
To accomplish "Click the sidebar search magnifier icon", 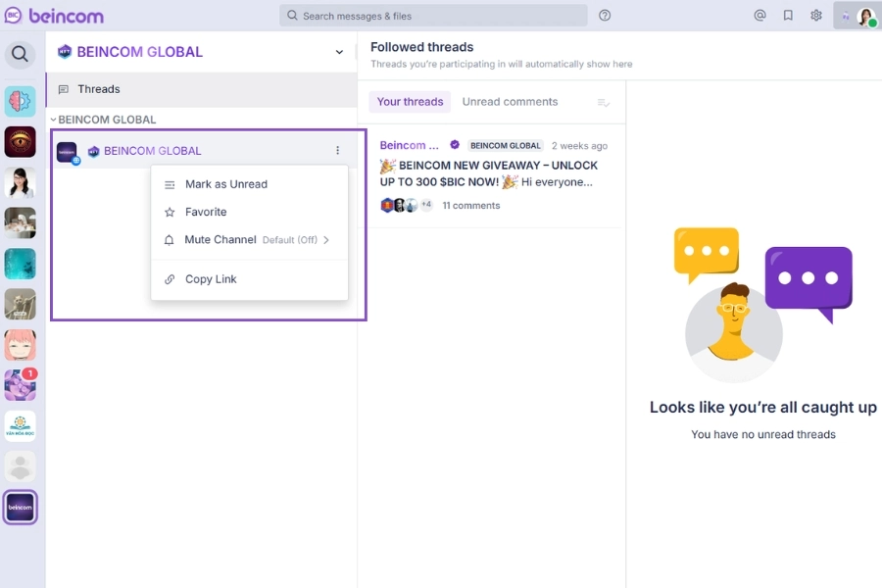I will tap(21, 54).
